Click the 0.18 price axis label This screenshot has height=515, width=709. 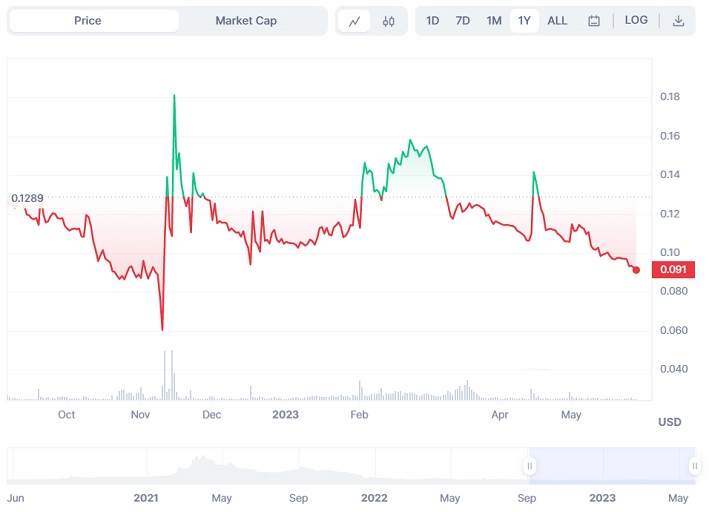coord(670,96)
